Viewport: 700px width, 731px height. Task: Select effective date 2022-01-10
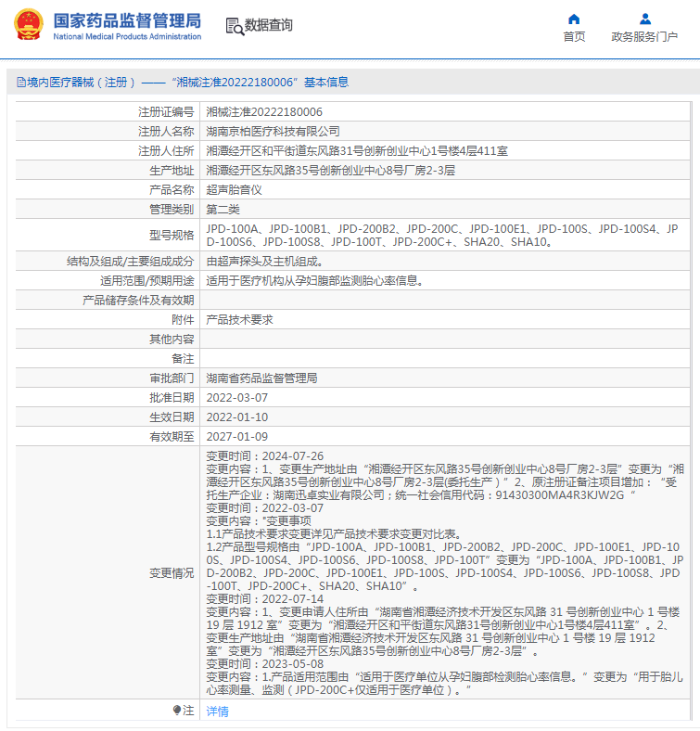pyautogui.click(x=237, y=417)
